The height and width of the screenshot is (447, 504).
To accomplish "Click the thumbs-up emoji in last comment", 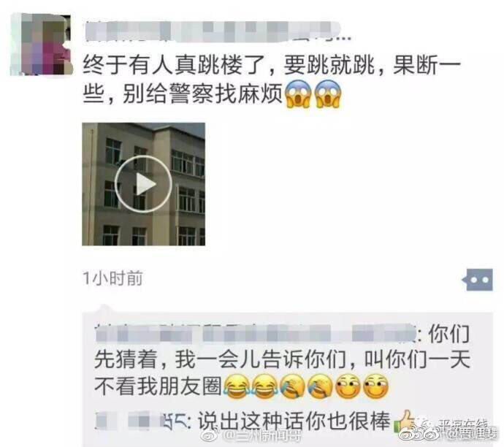I will tap(405, 421).
